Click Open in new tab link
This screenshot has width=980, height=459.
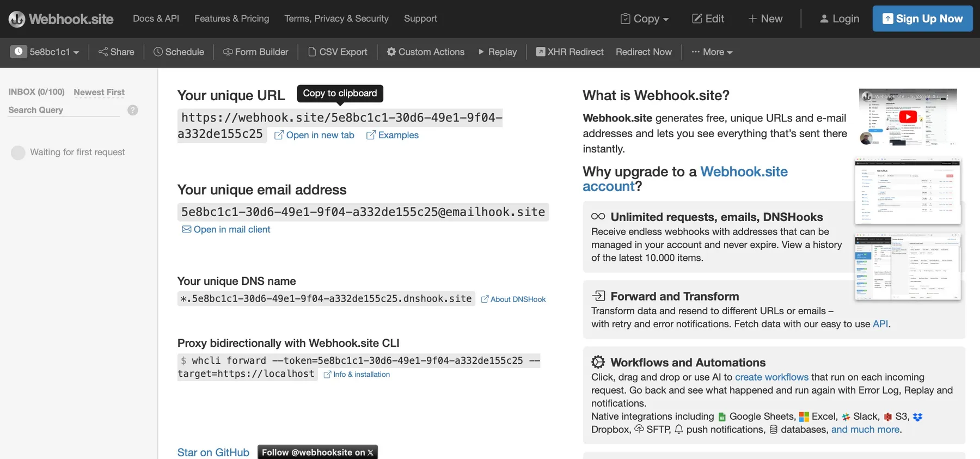(314, 135)
